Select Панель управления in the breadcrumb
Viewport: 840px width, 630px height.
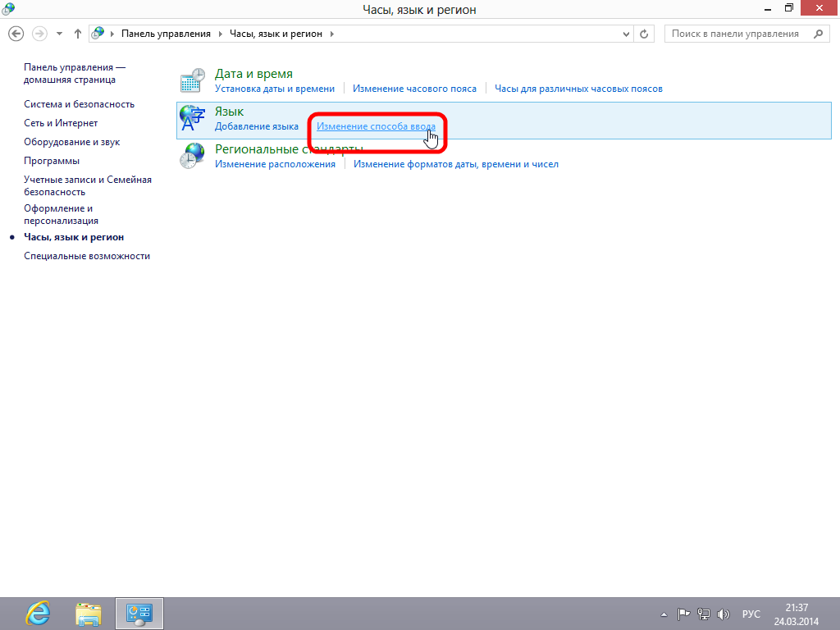166,34
